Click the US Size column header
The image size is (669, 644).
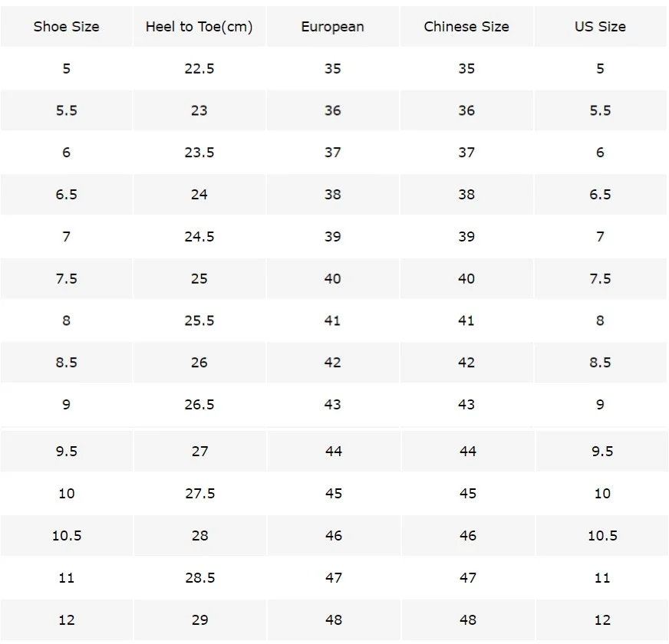(x=600, y=27)
